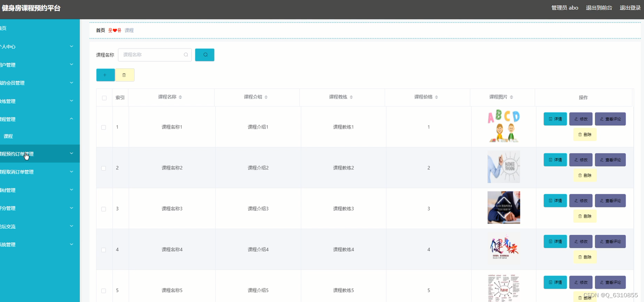
Task: Click 修改 for 课程名称2 row
Action: 581,160
